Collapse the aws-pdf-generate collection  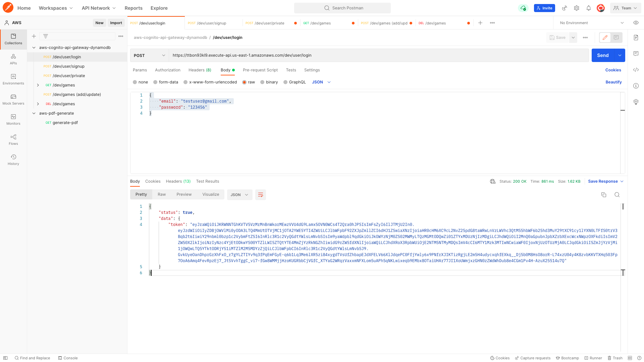(x=34, y=113)
